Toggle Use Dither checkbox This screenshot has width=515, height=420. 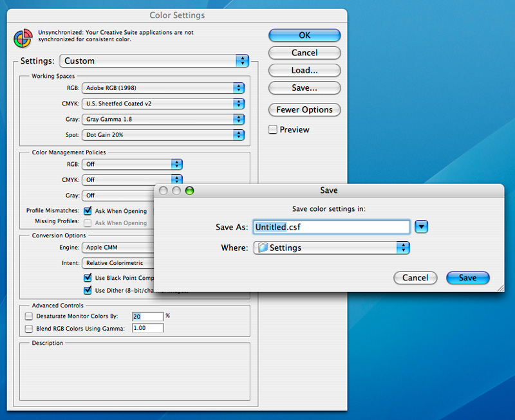[x=88, y=290]
